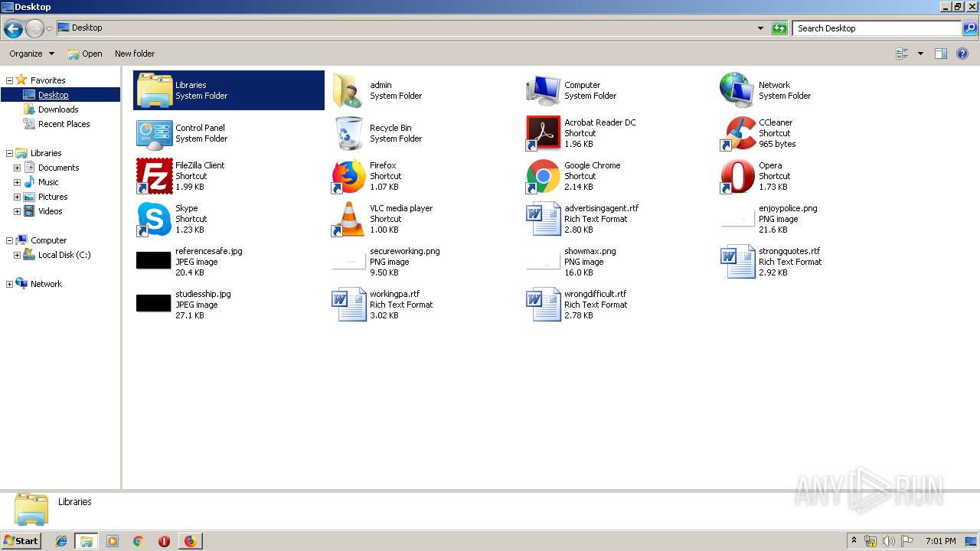980x551 pixels.
Task: Select Network in navigation pane
Action: point(46,284)
